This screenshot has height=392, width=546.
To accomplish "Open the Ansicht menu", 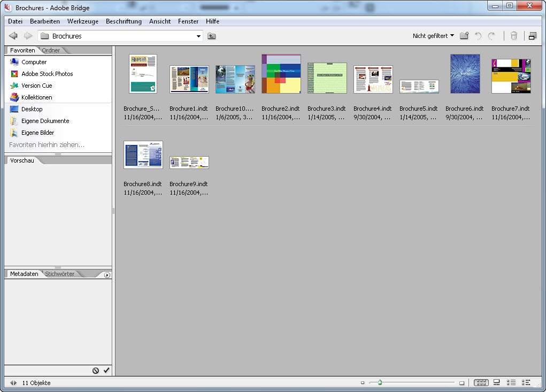I will point(160,21).
